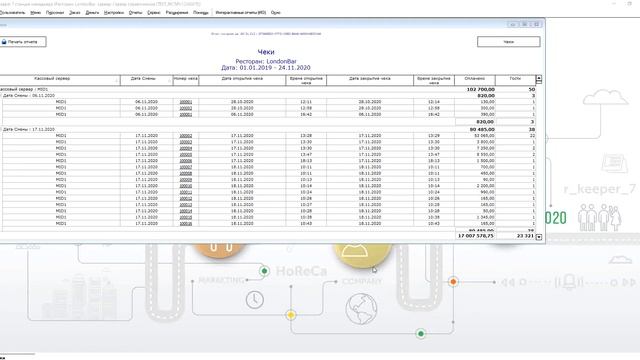640x360 pixels.
Task: Open the Расширения menu
Action: (x=177, y=13)
